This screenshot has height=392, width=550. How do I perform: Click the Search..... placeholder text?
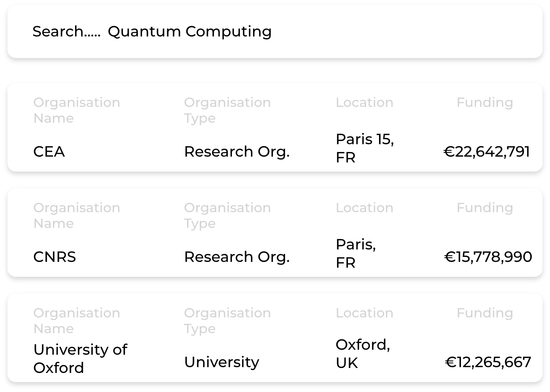[x=66, y=31]
